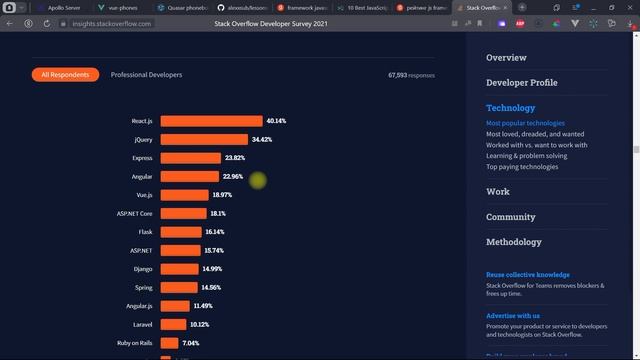
Task: Open the Methodology section
Action: pyautogui.click(x=513, y=242)
